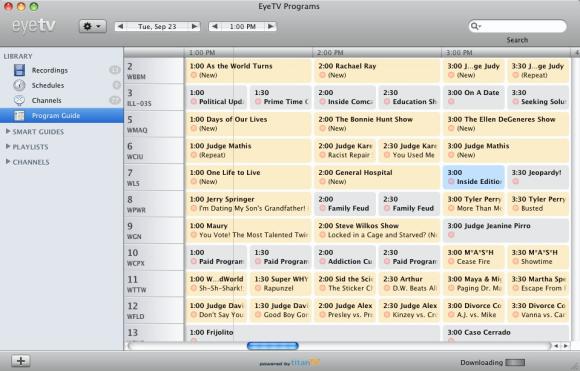Select 2:30 Education program on channel 3

pyautogui.click(x=409, y=97)
